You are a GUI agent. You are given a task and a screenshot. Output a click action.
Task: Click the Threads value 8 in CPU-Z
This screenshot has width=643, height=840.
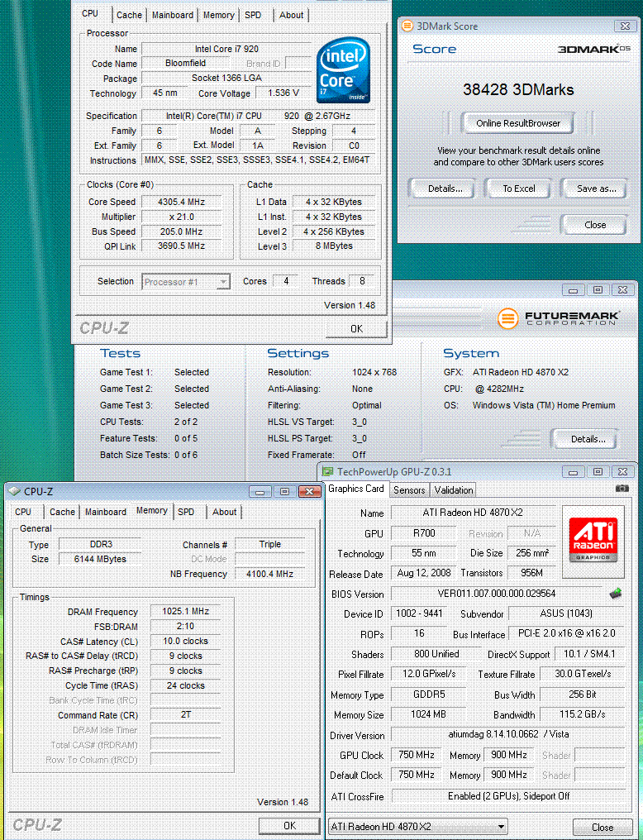pyautogui.click(x=363, y=281)
